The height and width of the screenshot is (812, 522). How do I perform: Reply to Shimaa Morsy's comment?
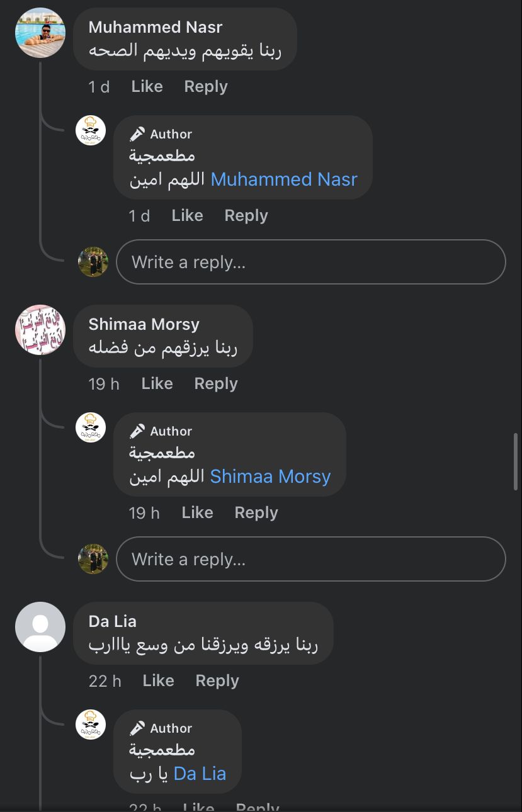coord(215,384)
